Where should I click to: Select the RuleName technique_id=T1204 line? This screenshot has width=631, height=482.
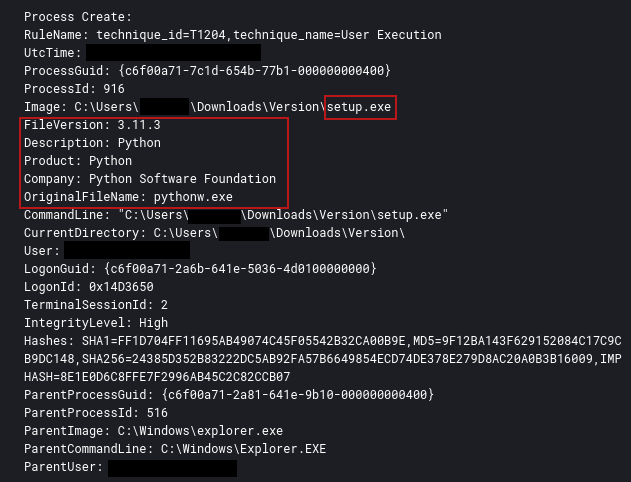tap(233, 35)
